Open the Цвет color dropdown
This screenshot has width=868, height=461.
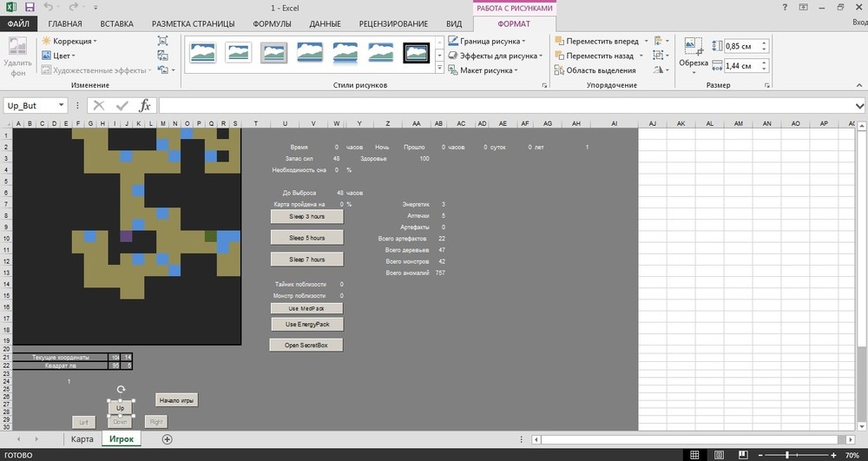(x=62, y=56)
